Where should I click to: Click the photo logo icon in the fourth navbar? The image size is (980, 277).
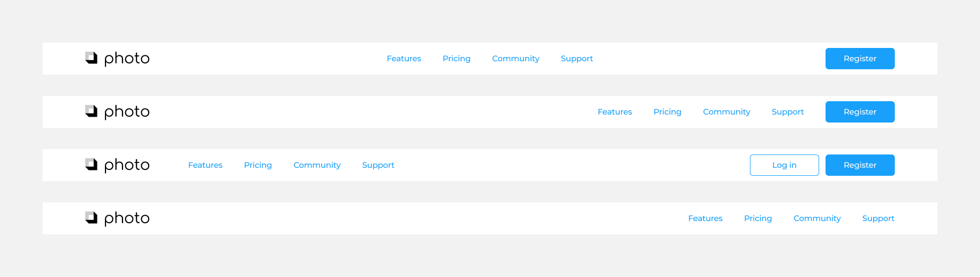[x=92, y=218]
